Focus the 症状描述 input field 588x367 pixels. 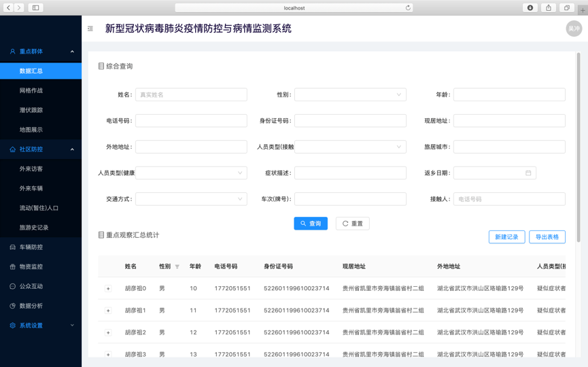click(x=350, y=173)
